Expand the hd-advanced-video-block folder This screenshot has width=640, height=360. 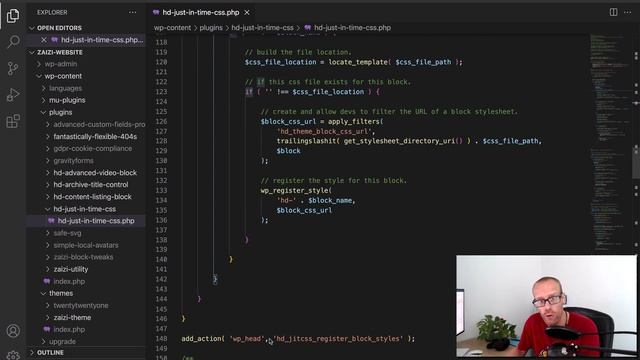(x=95, y=173)
